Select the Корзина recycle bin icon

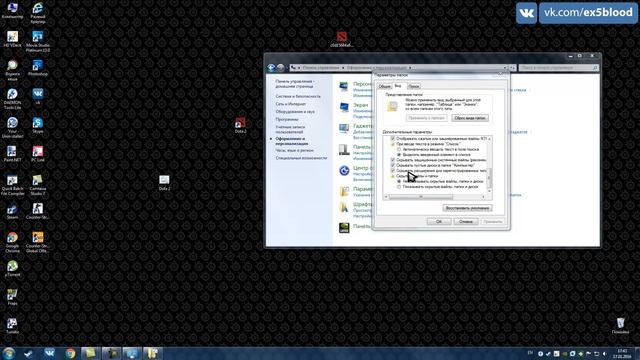tap(620, 326)
